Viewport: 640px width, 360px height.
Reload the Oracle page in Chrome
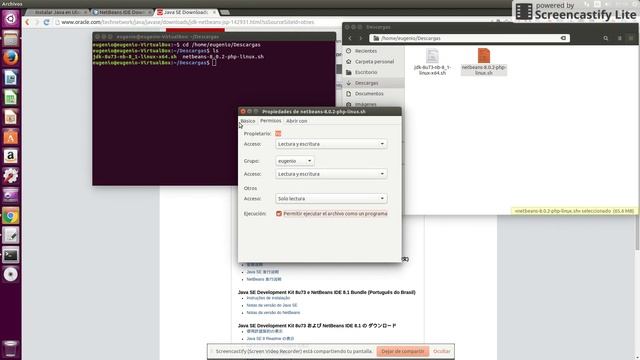(x=47, y=22)
